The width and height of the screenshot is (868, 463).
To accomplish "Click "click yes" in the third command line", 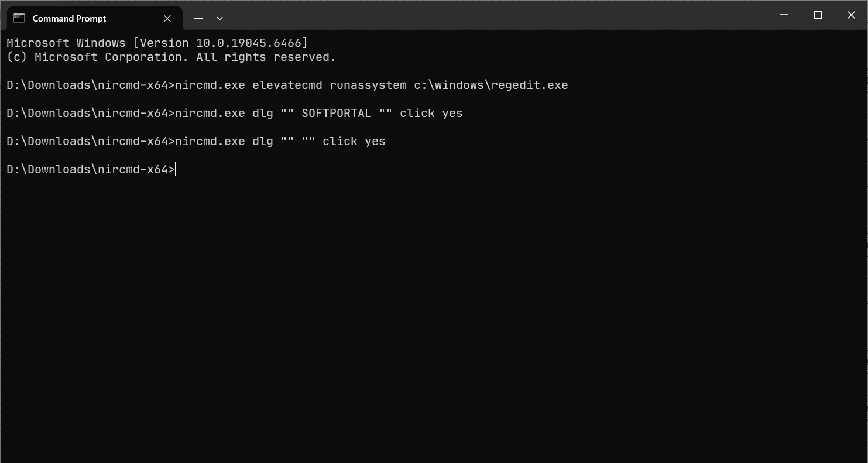I will click(x=354, y=142).
